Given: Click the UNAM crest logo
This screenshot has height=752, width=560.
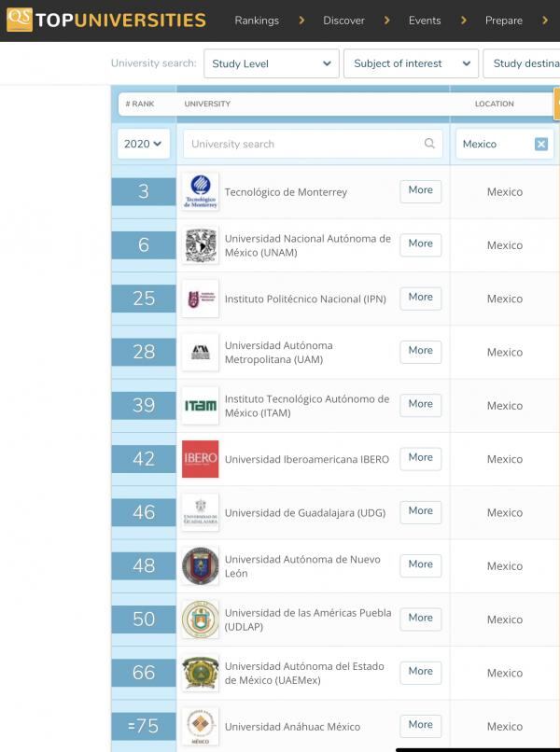Looking at the screenshot, I should (x=200, y=245).
